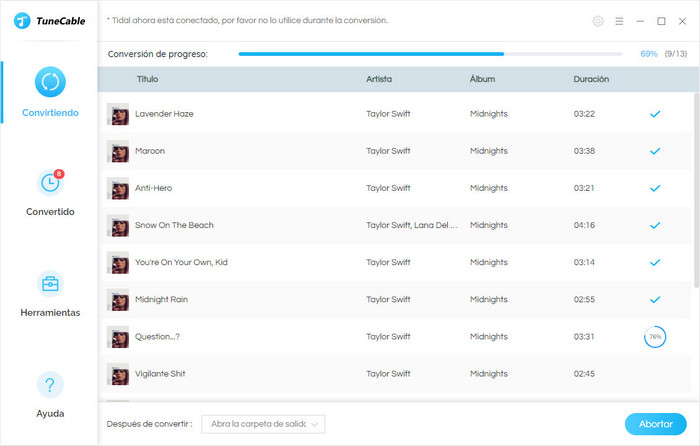This screenshot has height=446, width=700.
Task: Select the 'Anti-Hero' title text
Action: [x=154, y=188]
